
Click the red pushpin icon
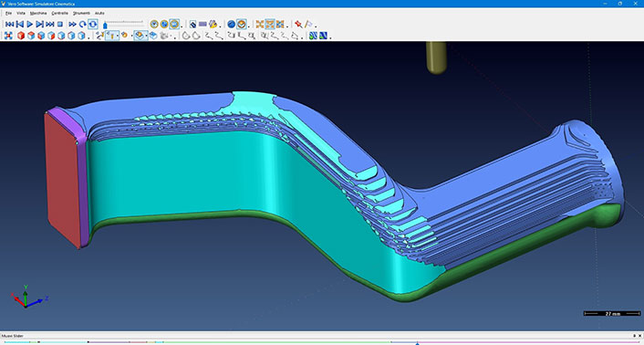click(x=298, y=25)
